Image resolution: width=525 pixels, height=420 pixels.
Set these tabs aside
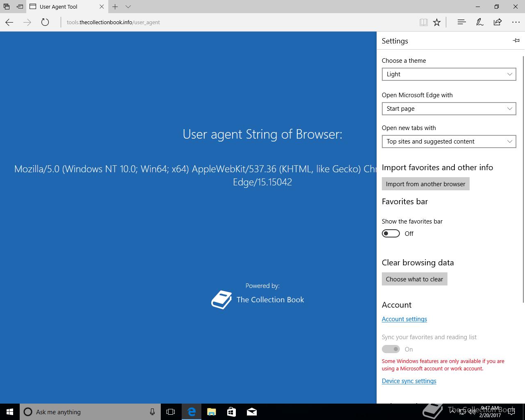[x=20, y=7]
